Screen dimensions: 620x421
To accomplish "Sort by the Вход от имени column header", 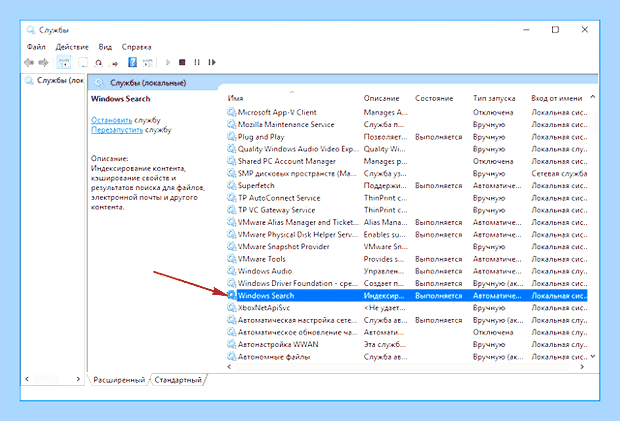I will 556,98.
